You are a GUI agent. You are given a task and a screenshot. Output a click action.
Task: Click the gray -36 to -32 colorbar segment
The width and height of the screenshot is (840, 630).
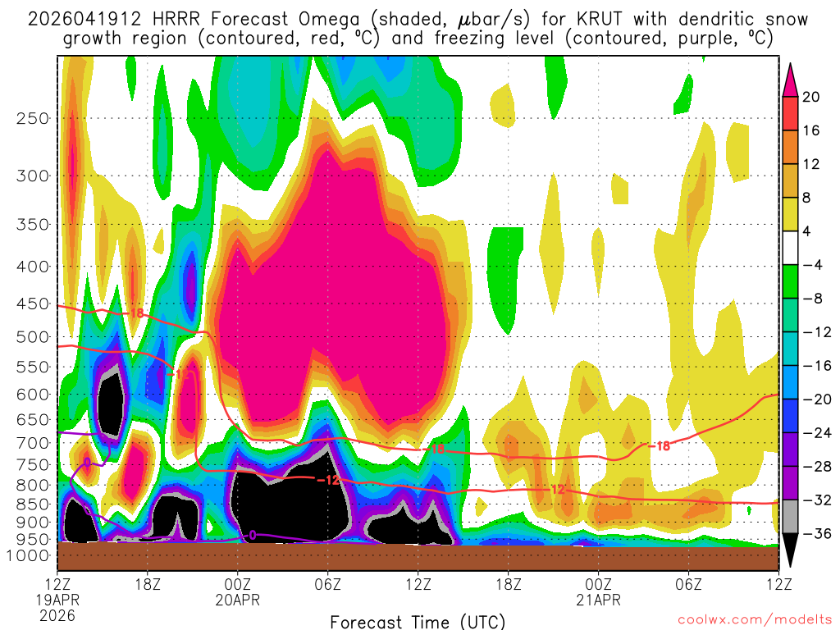point(790,517)
